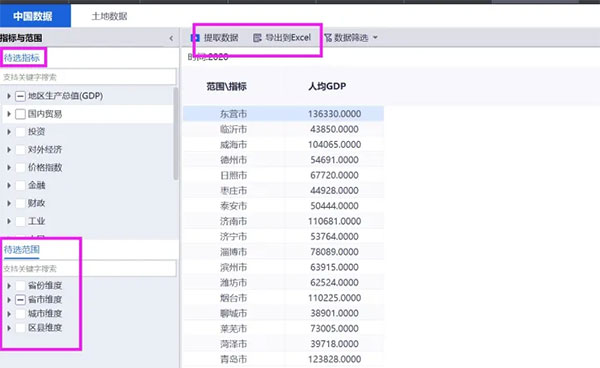Click the 数据筛选 filter icon
This screenshot has height=368, width=600.
328,37
